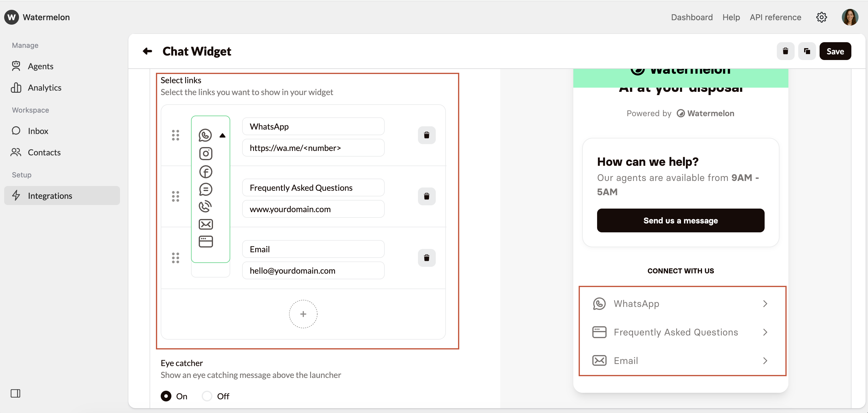Select the Instagram icon in the link picker
868x413 pixels.
tap(206, 154)
